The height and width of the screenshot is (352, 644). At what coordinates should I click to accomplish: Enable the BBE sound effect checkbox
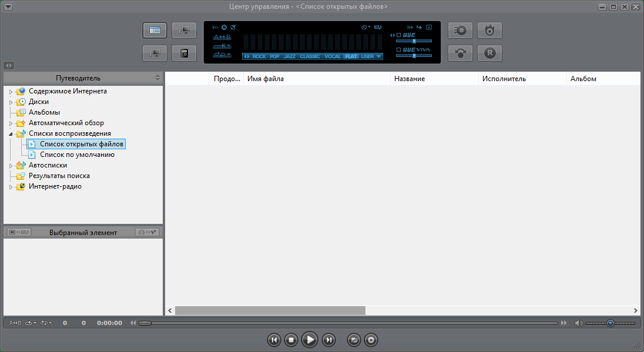398,35
